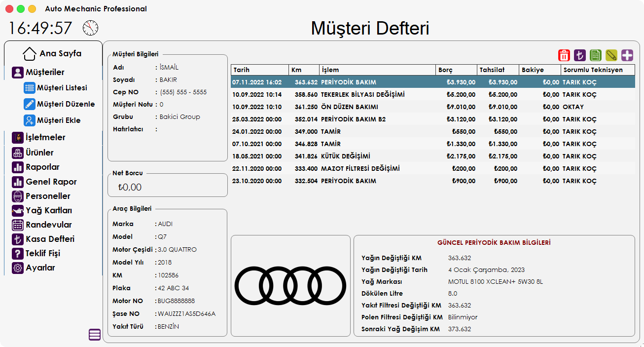
Task: Click the yellow pencil edit icon
Action: 611,55
